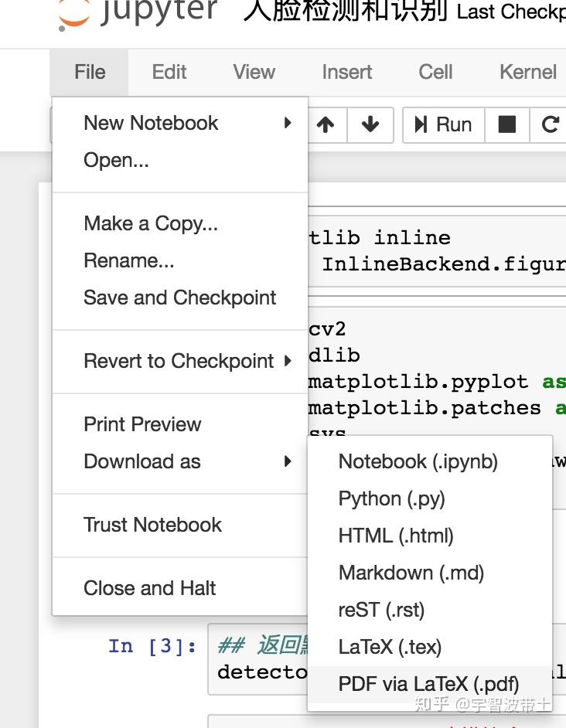Click the Run cell button

443,124
